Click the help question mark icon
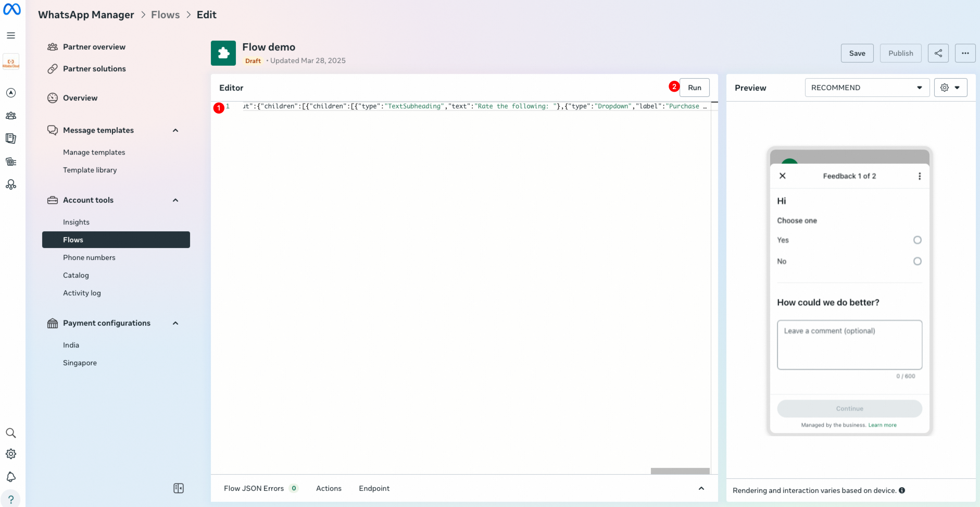Image resolution: width=980 pixels, height=507 pixels. (11, 499)
